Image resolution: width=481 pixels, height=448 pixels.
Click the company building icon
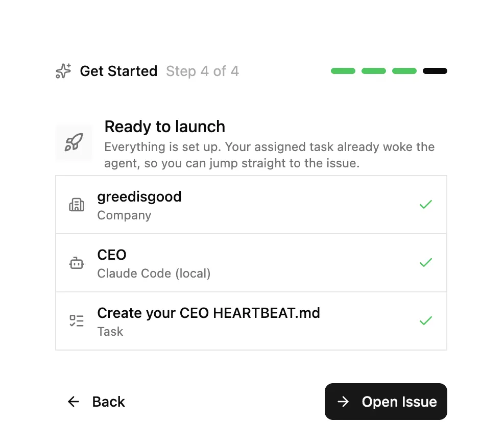(x=77, y=205)
